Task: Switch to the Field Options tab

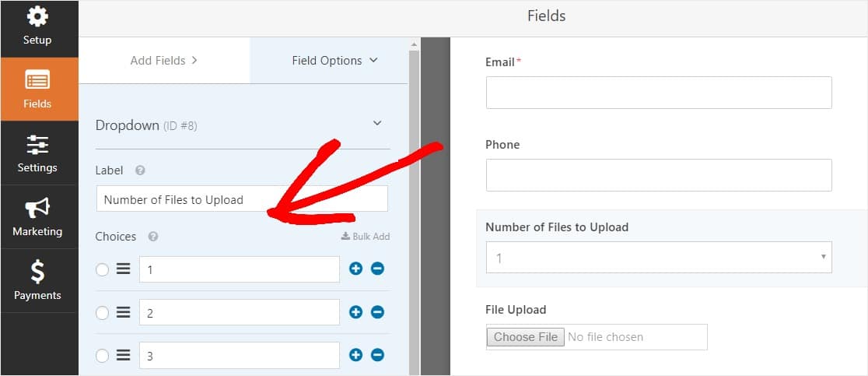Action: [x=334, y=60]
